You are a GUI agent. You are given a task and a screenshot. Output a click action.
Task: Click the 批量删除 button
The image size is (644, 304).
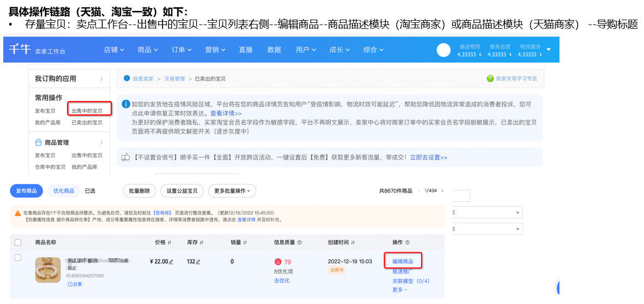pos(139,191)
